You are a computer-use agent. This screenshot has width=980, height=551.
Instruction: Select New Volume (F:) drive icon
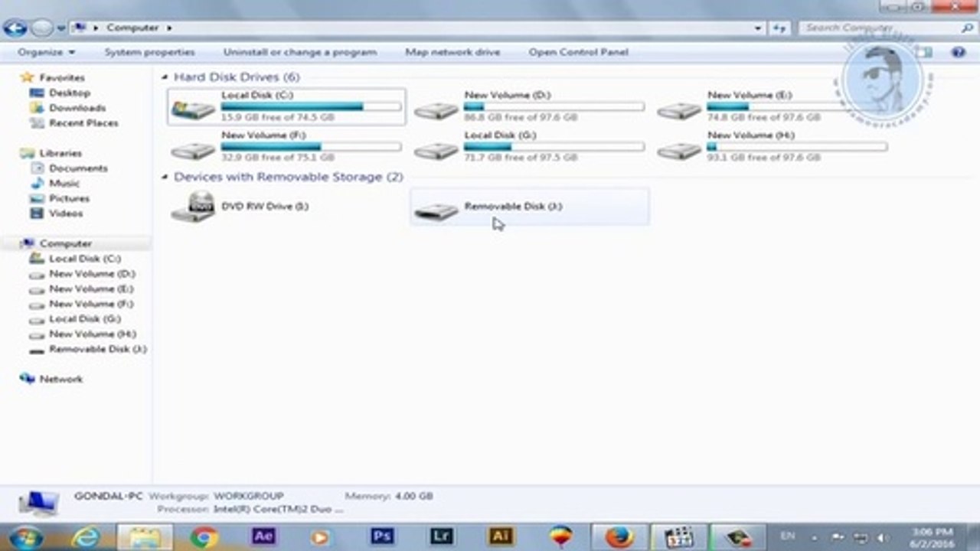coord(193,149)
